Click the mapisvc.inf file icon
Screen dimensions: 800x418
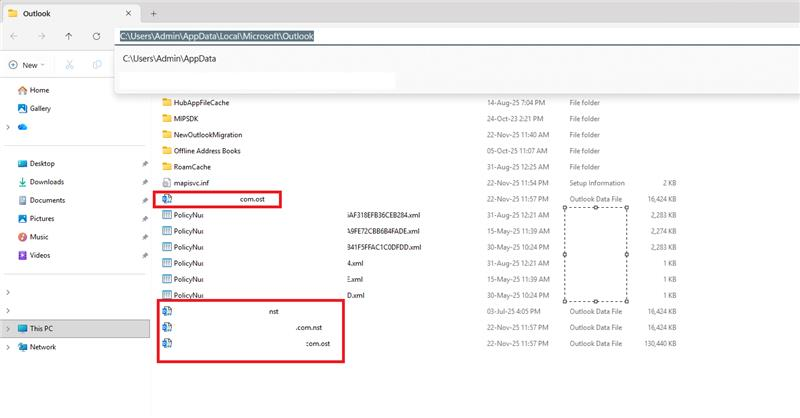click(x=166, y=183)
